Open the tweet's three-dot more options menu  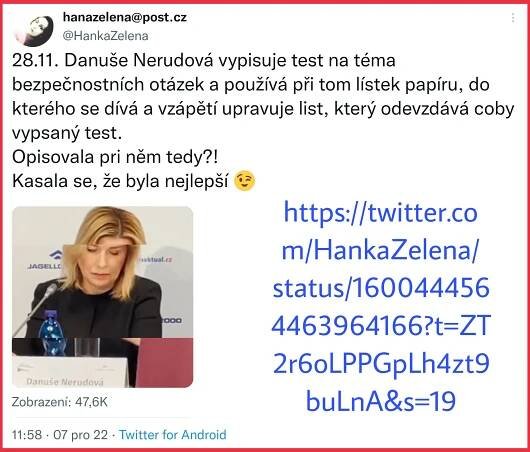pyautogui.click(x=513, y=18)
